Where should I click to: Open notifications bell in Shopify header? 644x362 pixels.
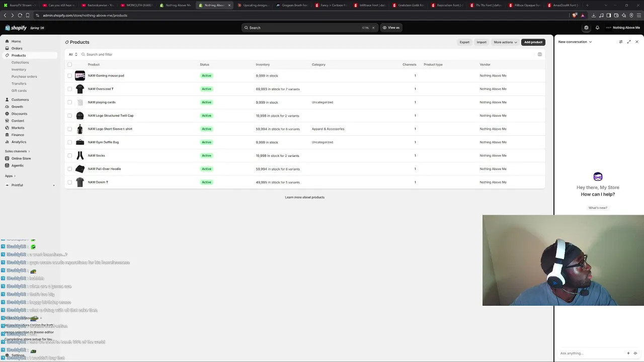597,28
